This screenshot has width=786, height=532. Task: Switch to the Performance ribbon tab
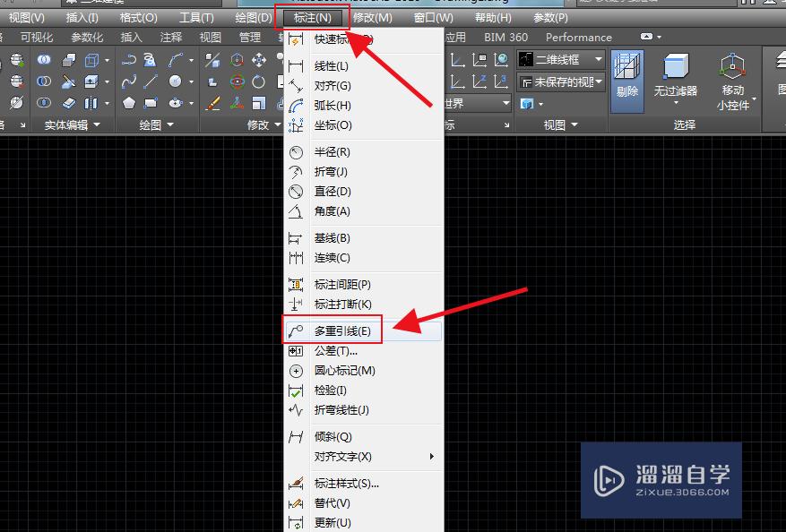coord(578,38)
